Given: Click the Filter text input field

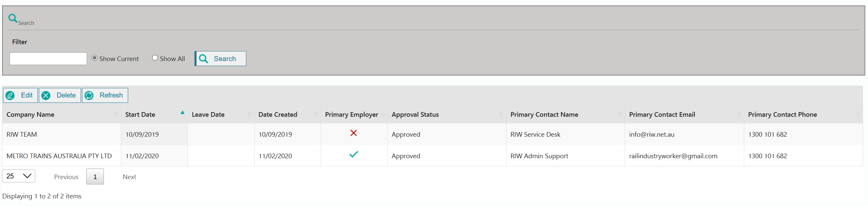Looking at the screenshot, I should pos(48,59).
